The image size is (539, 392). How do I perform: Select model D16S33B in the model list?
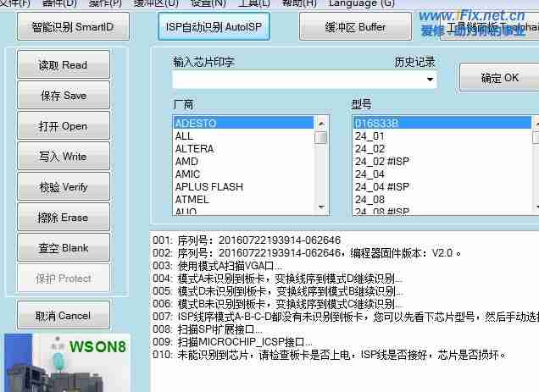click(442, 123)
